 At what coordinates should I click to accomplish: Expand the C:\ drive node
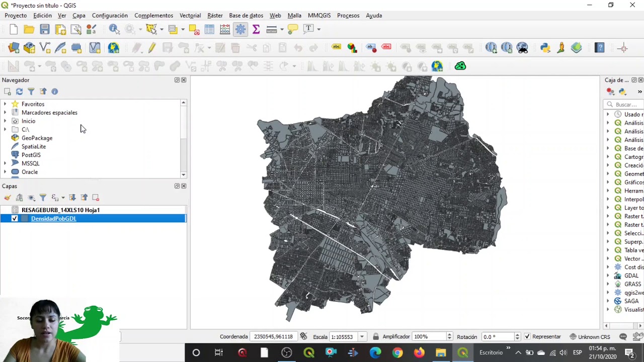tap(5, 130)
